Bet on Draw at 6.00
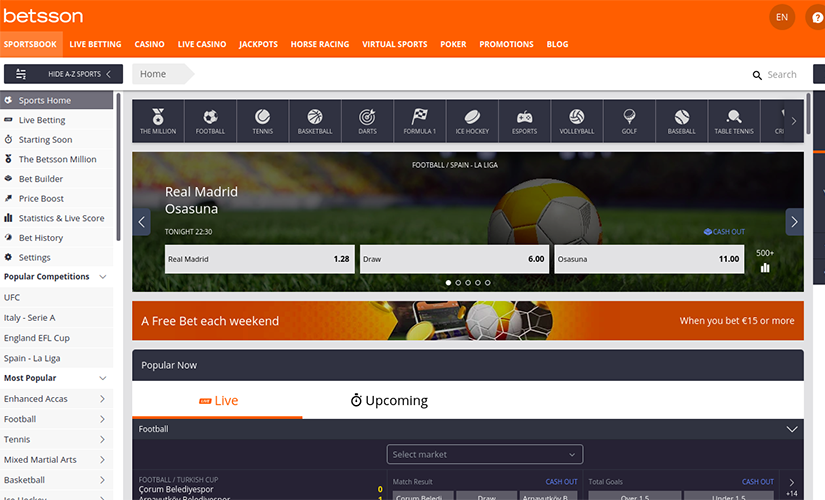This screenshot has height=500, width=825. click(455, 259)
